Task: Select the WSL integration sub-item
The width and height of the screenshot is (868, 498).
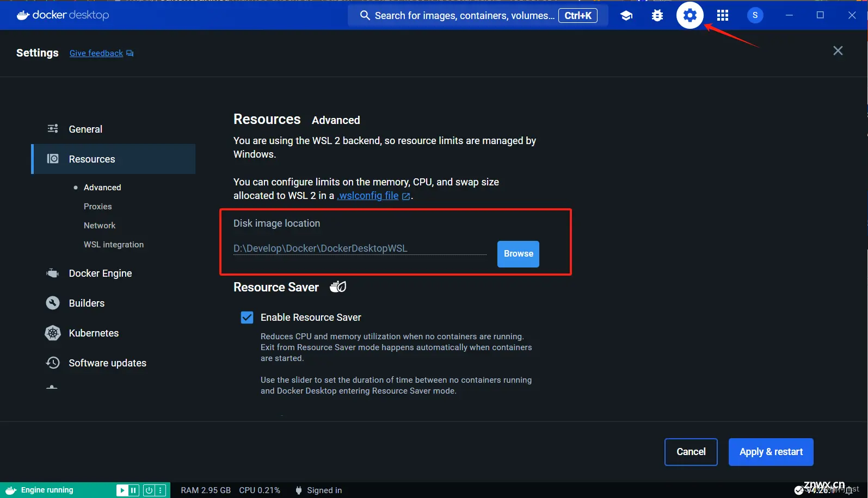Action: [114, 245]
